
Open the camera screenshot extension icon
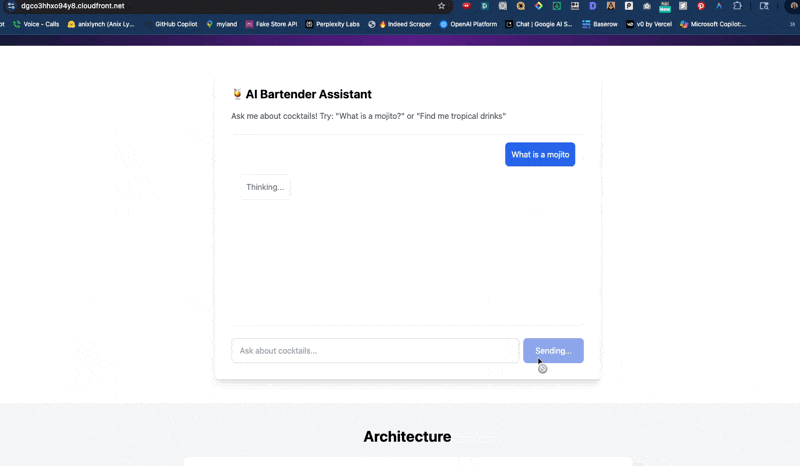point(646,6)
